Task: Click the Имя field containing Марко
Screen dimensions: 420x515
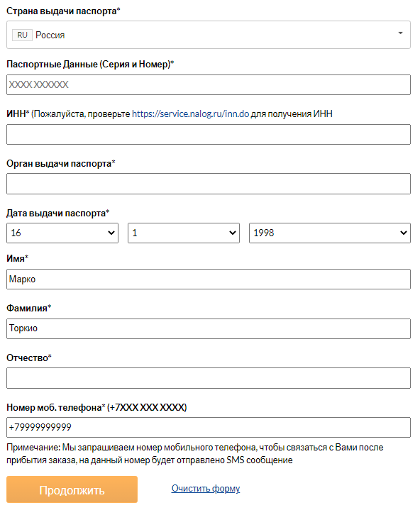Action: tap(208, 279)
